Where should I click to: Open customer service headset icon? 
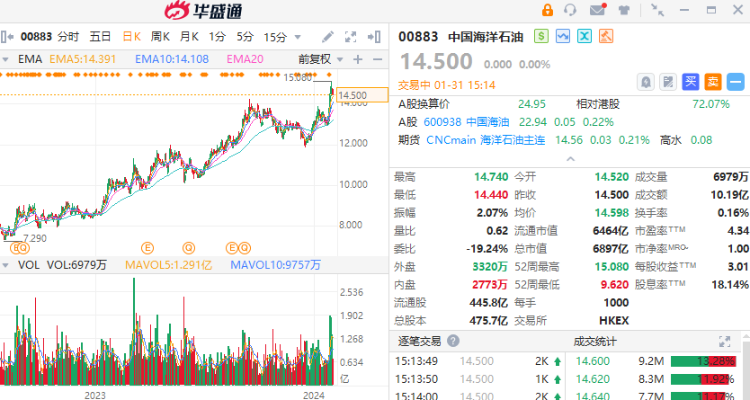pos(570,10)
